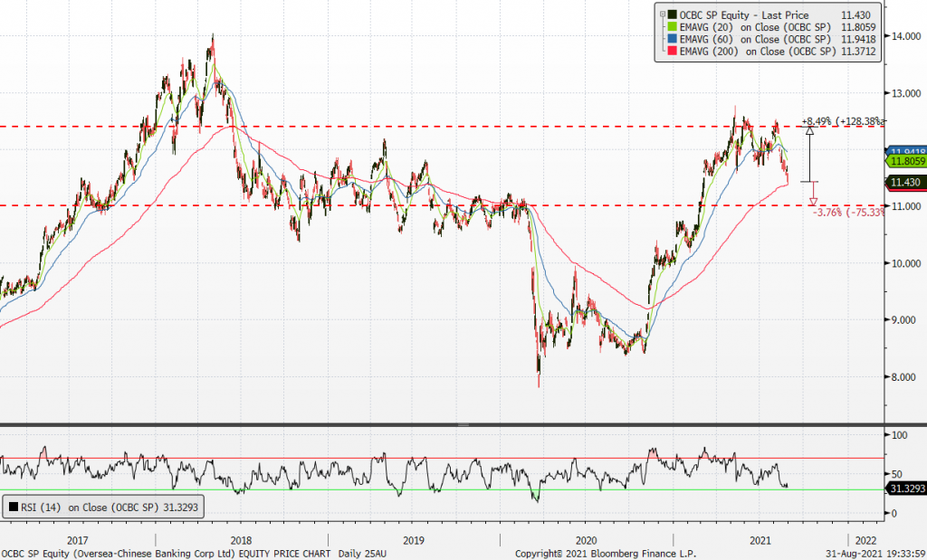Click the 2021 year label on time axis
Image resolution: width=927 pixels, height=560 pixels.
coord(760,540)
